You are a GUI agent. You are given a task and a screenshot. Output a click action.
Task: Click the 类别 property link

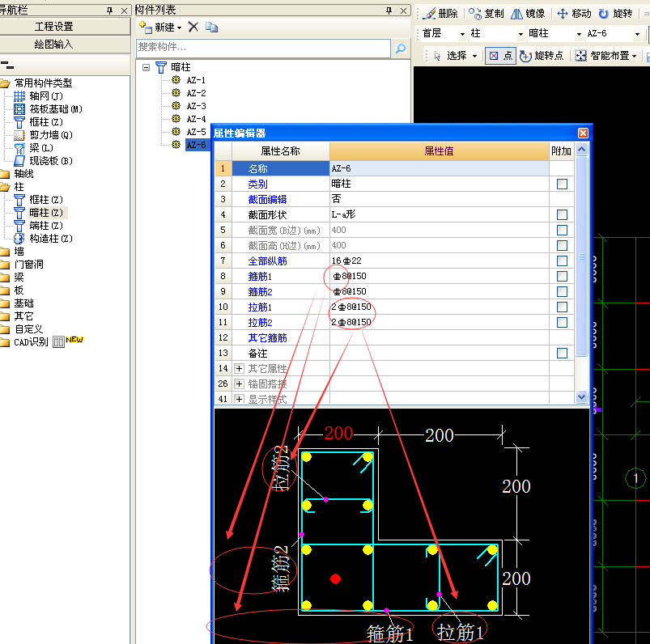click(x=257, y=184)
